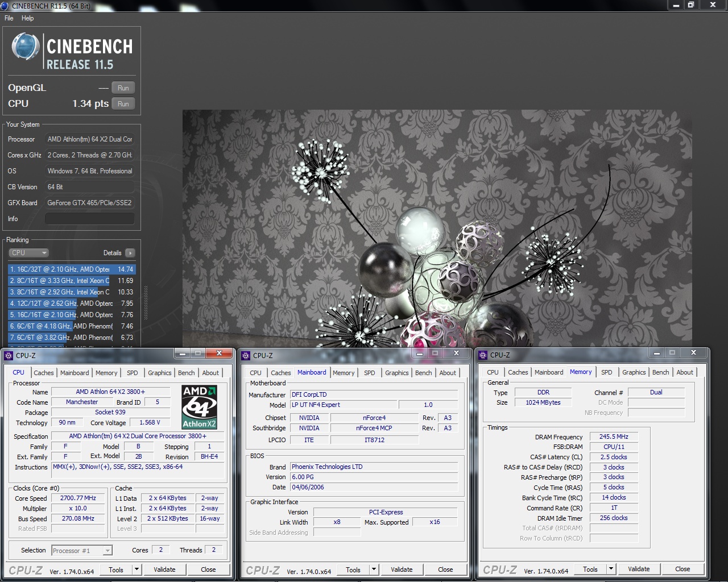Close the CPU-Z window showing the Memory tab

[694, 353]
